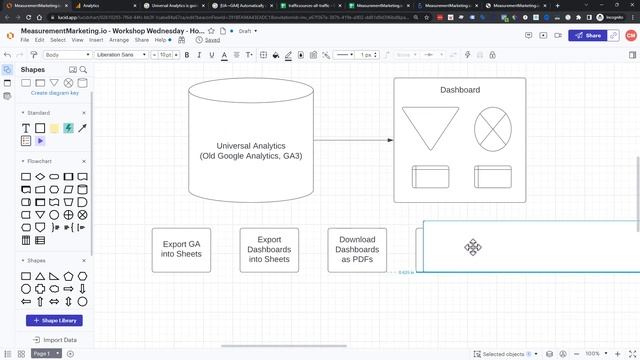Toggle the right dock panel
The image size is (640, 360).
point(632,55)
